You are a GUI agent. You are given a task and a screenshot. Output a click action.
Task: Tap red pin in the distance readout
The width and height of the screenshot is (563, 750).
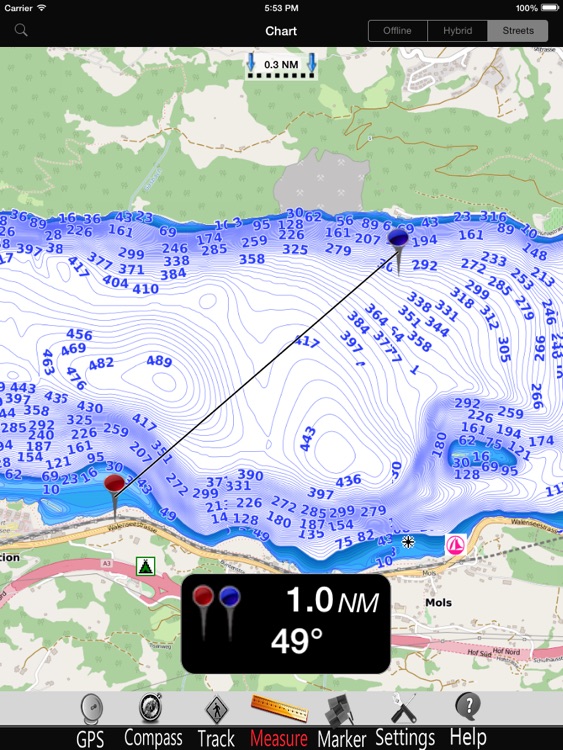coord(203,613)
